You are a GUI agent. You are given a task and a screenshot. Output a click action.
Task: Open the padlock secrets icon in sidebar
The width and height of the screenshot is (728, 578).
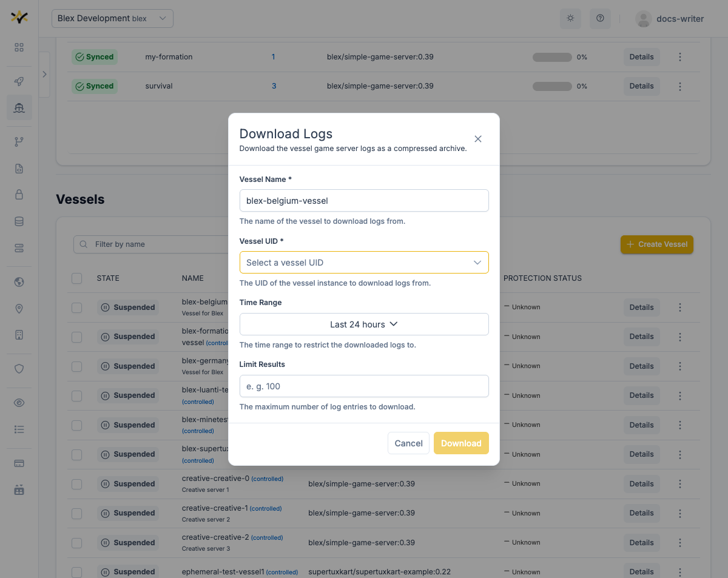tap(19, 195)
